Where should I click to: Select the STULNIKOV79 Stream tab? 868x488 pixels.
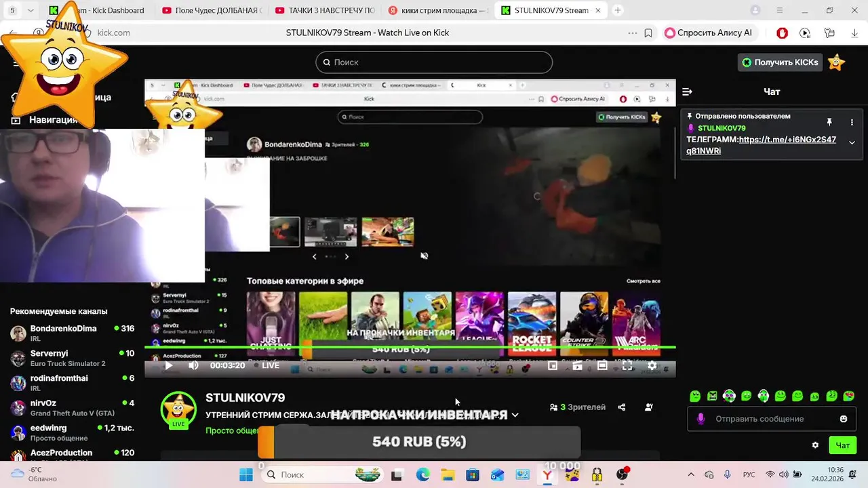pos(551,10)
